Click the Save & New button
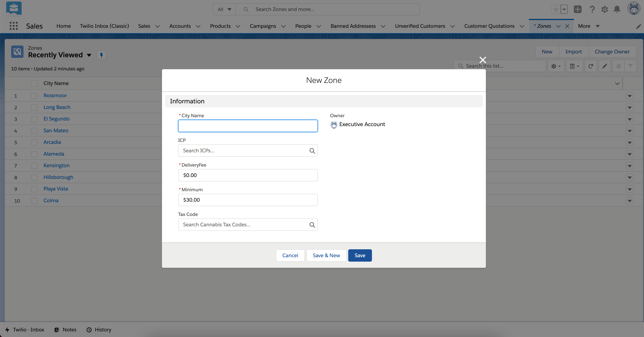Viewport: 644px width, 337px height. click(326, 255)
